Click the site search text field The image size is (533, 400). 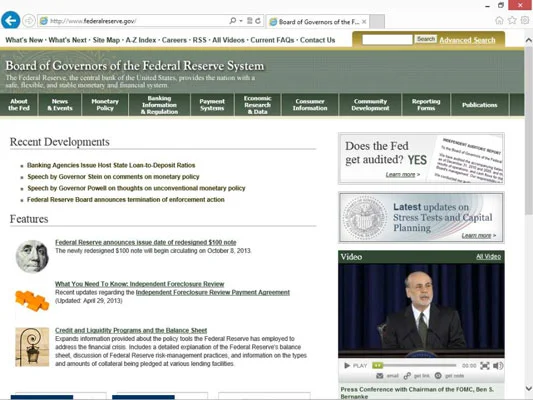[387, 40]
